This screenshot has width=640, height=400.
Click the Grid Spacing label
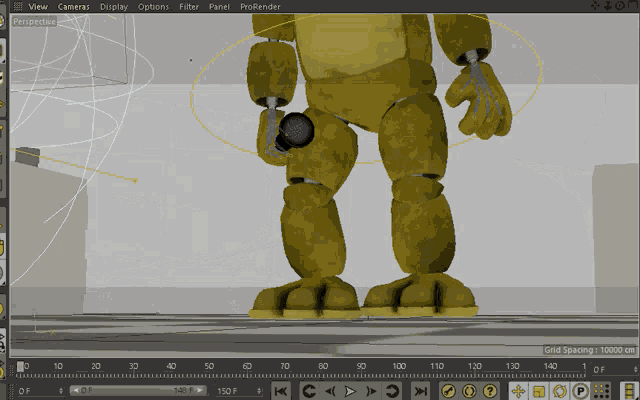(x=589, y=350)
